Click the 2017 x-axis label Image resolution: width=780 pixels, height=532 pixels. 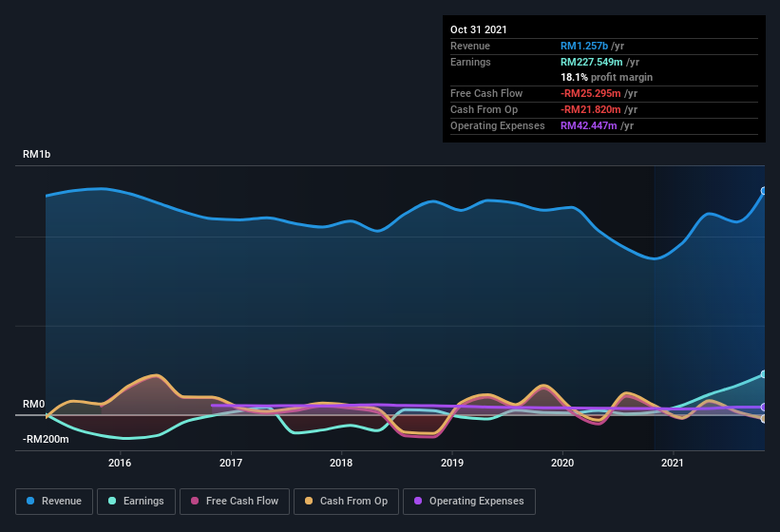pyautogui.click(x=231, y=463)
